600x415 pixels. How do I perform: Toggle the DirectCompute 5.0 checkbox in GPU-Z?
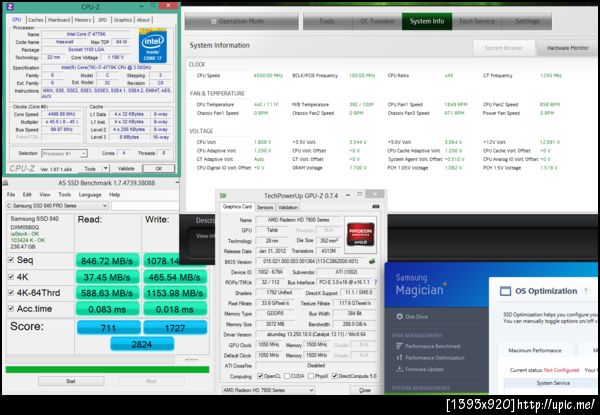click(335, 376)
